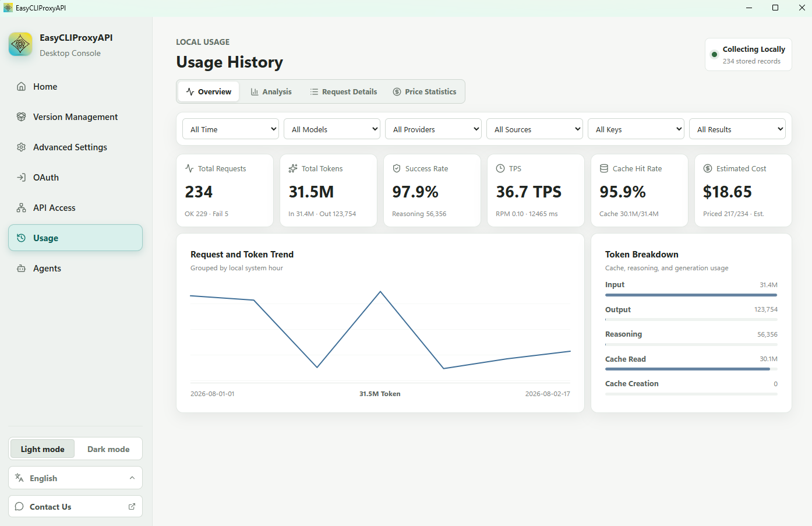
Task: Click the app icon in the title bar
Action: click(8, 8)
